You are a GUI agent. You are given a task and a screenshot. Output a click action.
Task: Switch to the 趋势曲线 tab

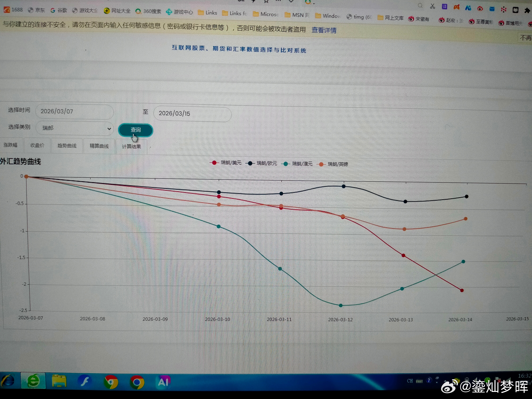click(x=67, y=146)
